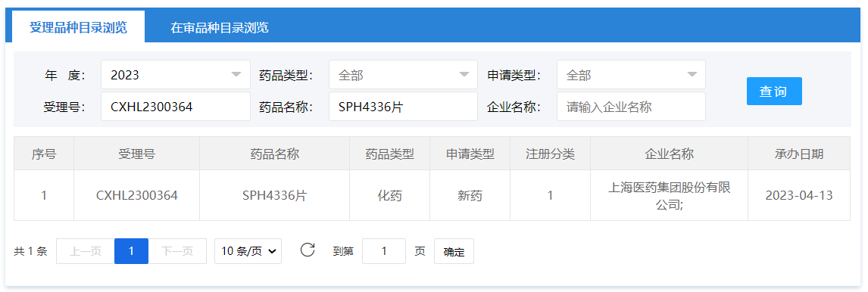
Task: Click table cell SPH4336片
Action: [x=275, y=195]
